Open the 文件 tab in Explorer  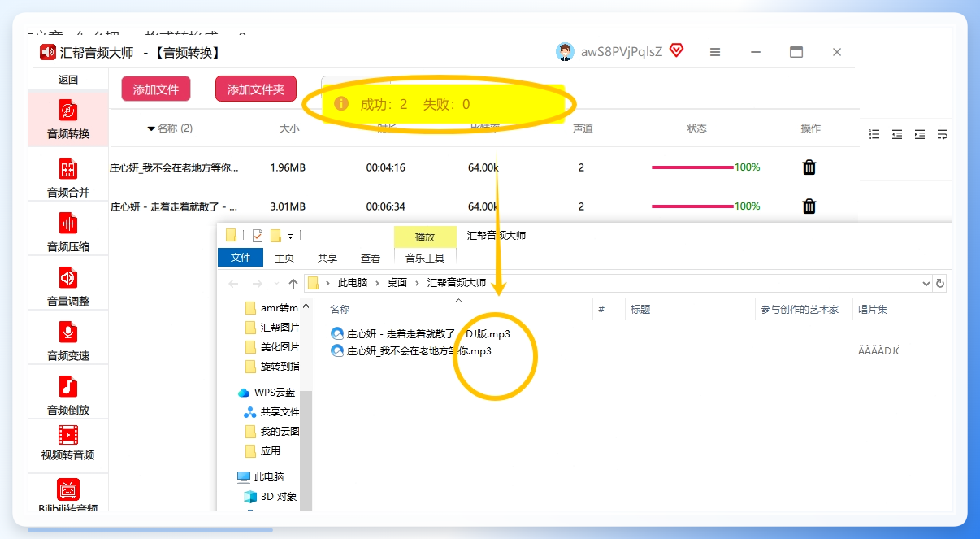coord(241,258)
